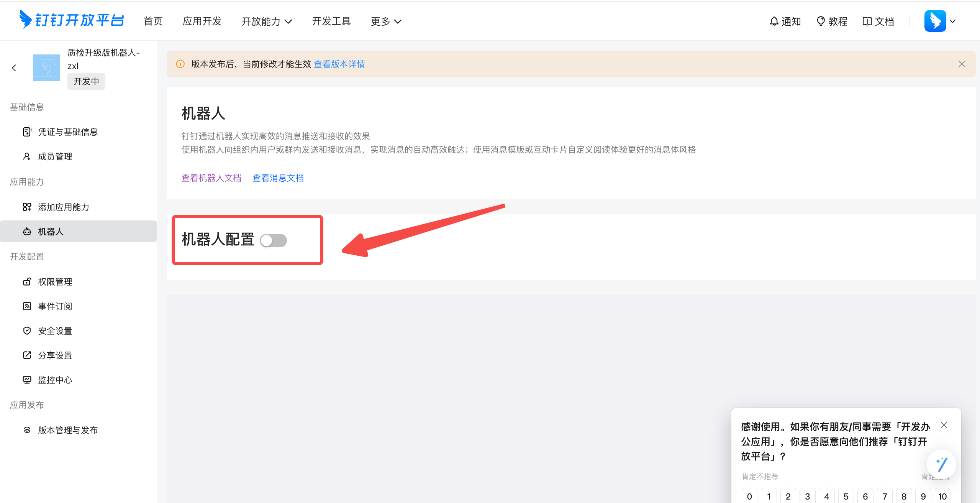Image resolution: width=980 pixels, height=503 pixels.
Task: Close the version notice banner
Action: [x=962, y=64]
